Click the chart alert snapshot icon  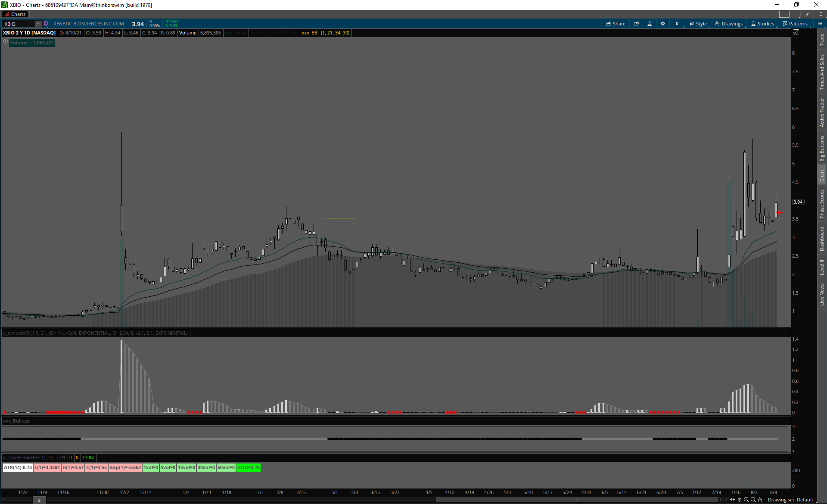point(636,24)
